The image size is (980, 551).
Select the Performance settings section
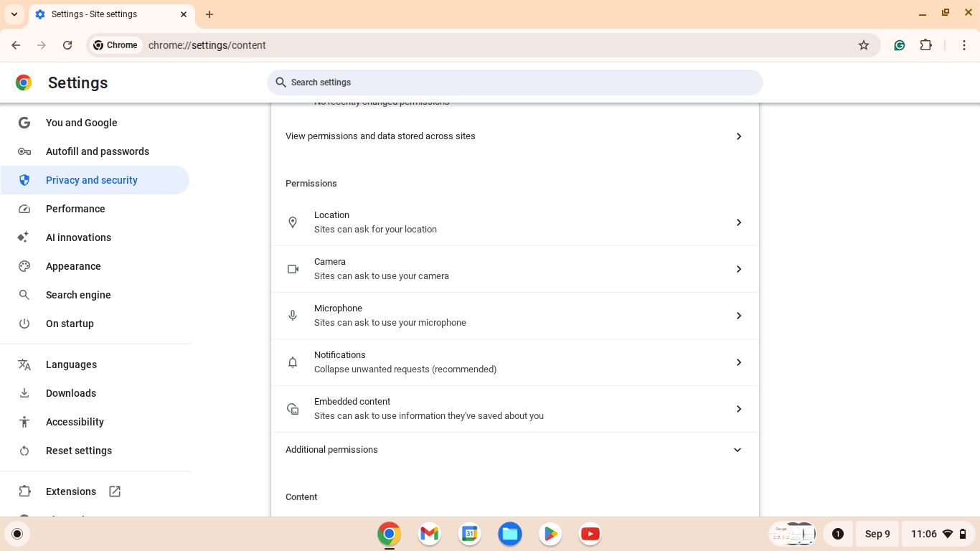pyautogui.click(x=75, y=209)
